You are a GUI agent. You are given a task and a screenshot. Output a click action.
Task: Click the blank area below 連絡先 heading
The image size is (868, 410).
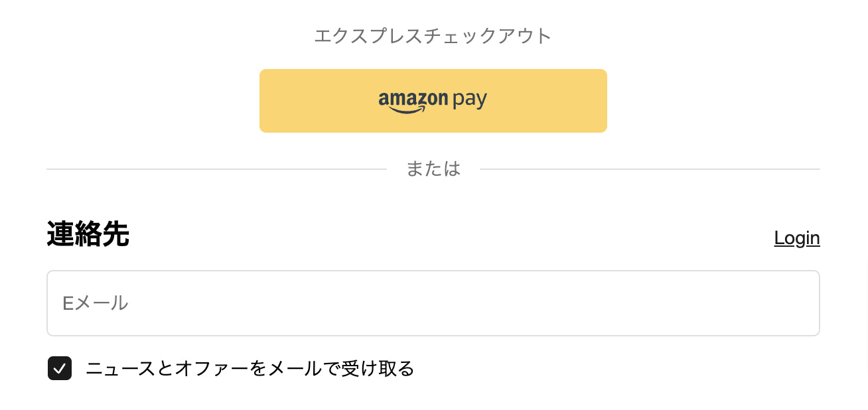tap(265, 260)
